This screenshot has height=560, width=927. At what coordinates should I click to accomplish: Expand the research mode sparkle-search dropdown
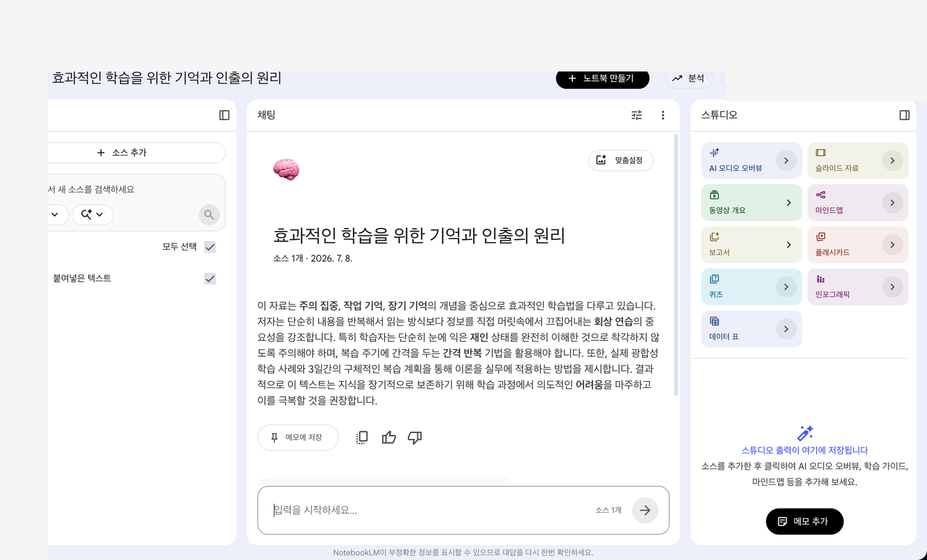(x=93, y=214)
